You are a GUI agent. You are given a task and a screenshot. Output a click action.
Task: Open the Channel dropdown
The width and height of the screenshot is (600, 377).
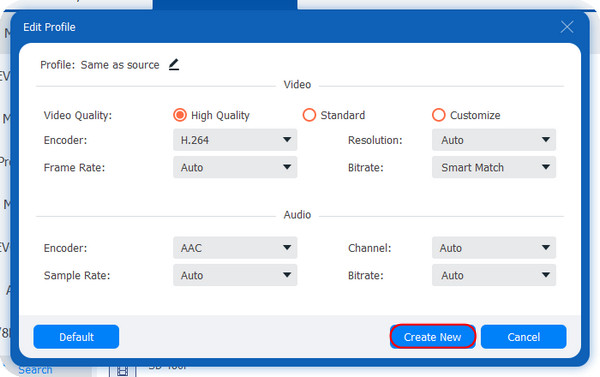(x=494, y=248)
